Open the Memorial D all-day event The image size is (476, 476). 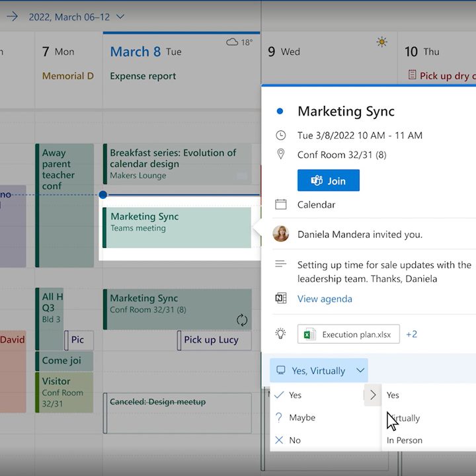[67, 75]
